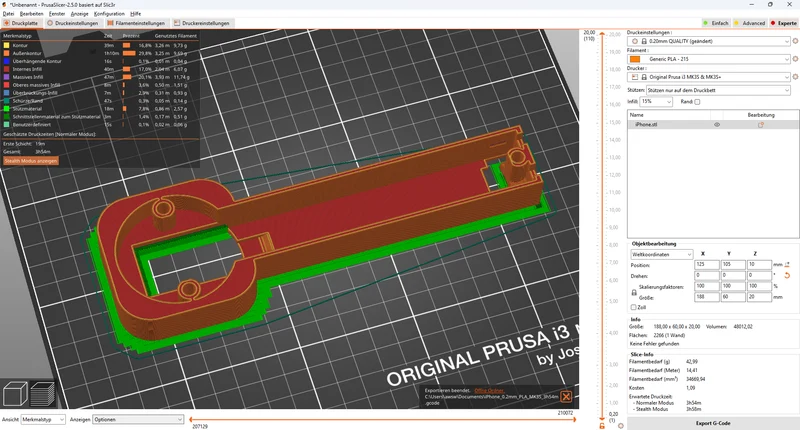Image resolution: width=800 pixels, height=430 pixels.
Task: Open Ansicht Merkmalstyp dropdown
Action: tap(43, 419)
